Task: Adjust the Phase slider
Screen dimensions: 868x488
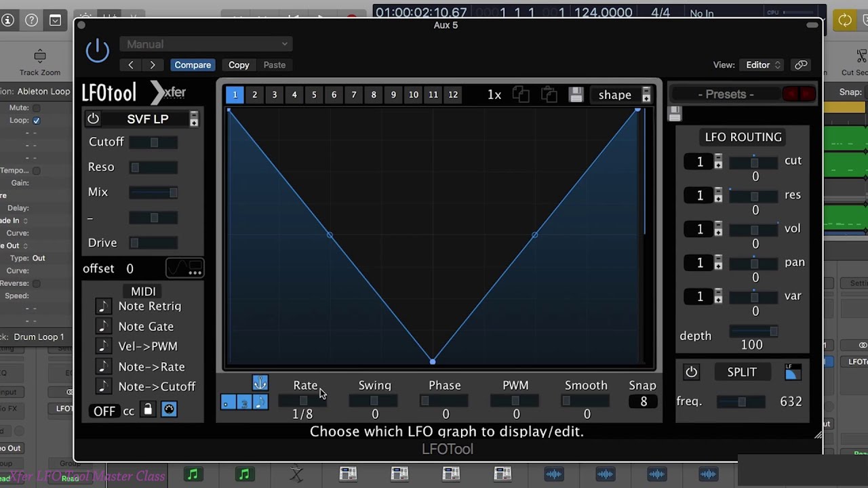Action: click(445, 401)
